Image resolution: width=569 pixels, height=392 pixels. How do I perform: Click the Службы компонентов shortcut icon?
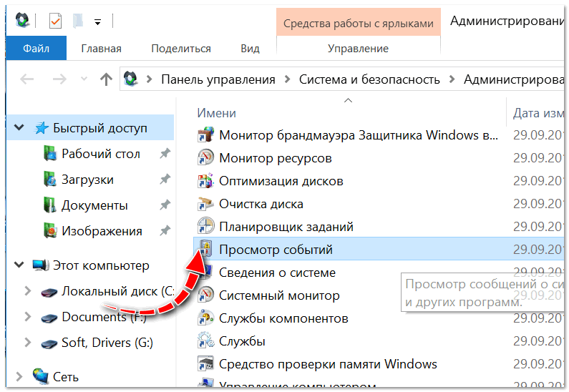205,318
